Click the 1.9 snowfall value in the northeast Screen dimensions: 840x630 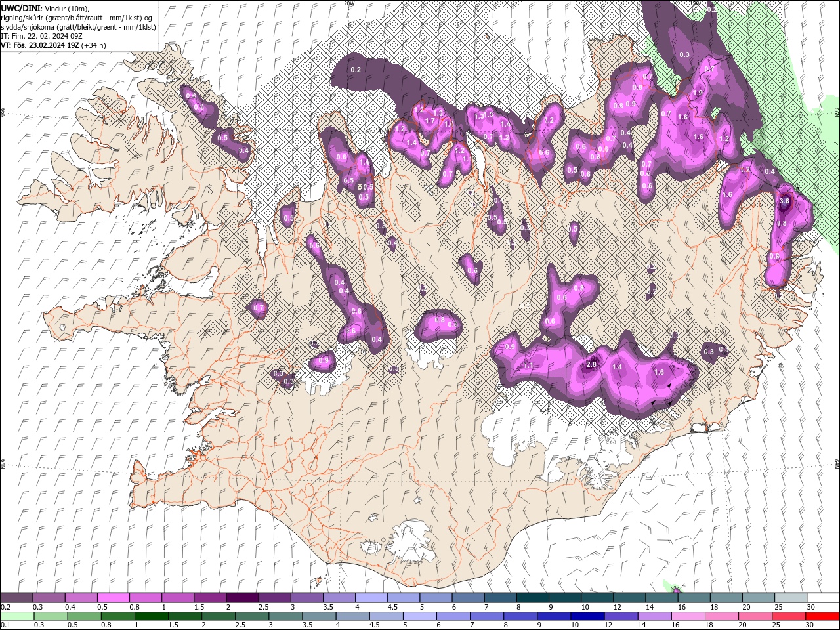[698, 93]
